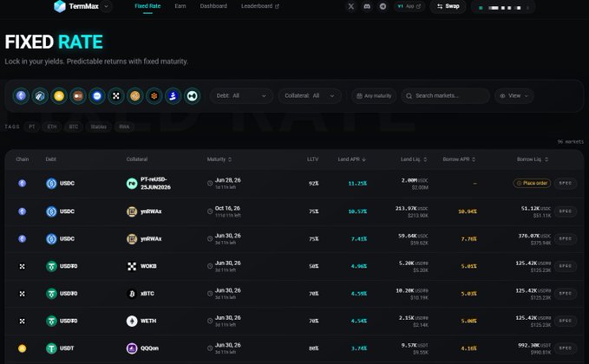The height and width of the screenshot is (364, 589).
Task: Click the TermMax logo
Action: 76,6
